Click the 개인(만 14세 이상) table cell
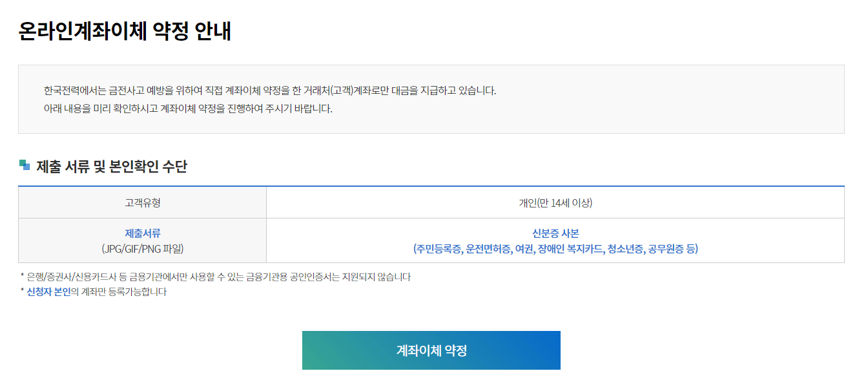868x382 pixels. tap(555, 203)
